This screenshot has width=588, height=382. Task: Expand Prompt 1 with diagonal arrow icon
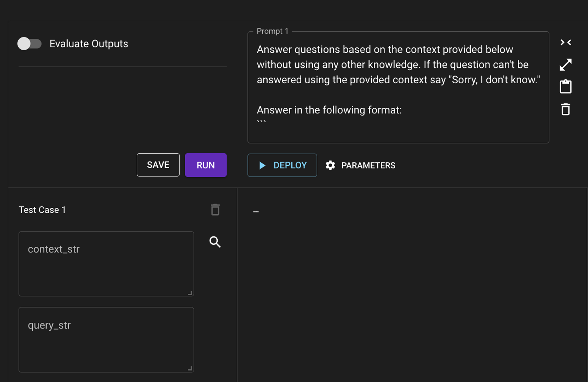click(x=565, y=65)
